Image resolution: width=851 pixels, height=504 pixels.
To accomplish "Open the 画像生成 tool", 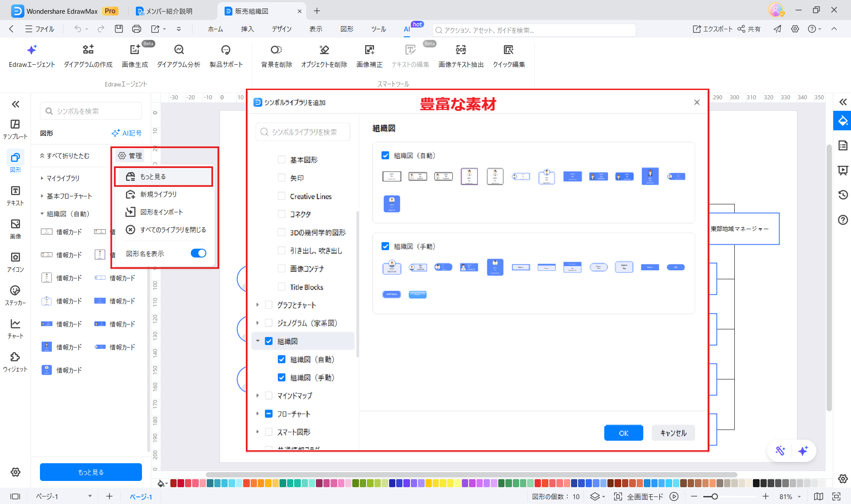I will coord(134,55).
